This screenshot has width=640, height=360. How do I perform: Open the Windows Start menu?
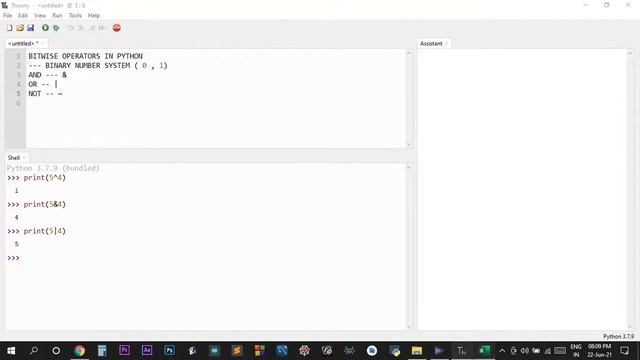[x=11, y=351]
